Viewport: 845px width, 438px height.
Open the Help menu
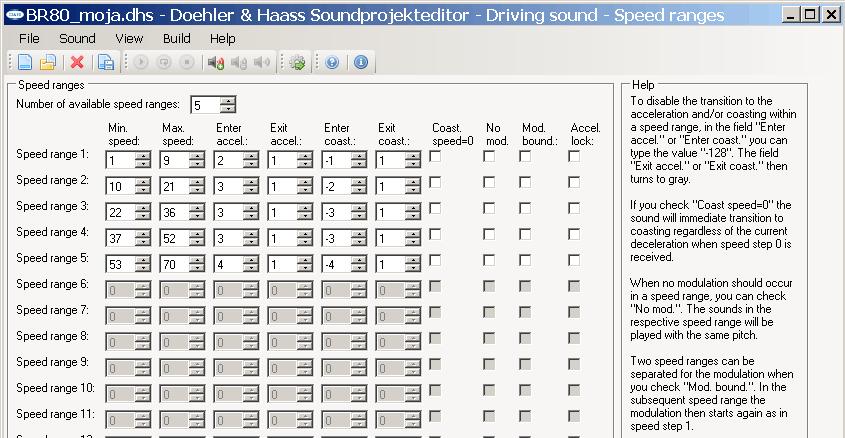(x=222, y=39)
